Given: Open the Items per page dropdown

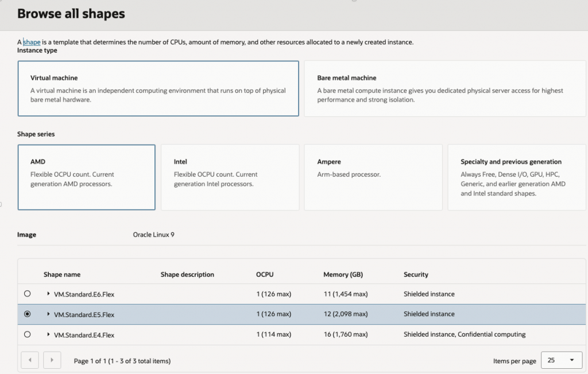Looking at the screenshot, I should [561, 360].
